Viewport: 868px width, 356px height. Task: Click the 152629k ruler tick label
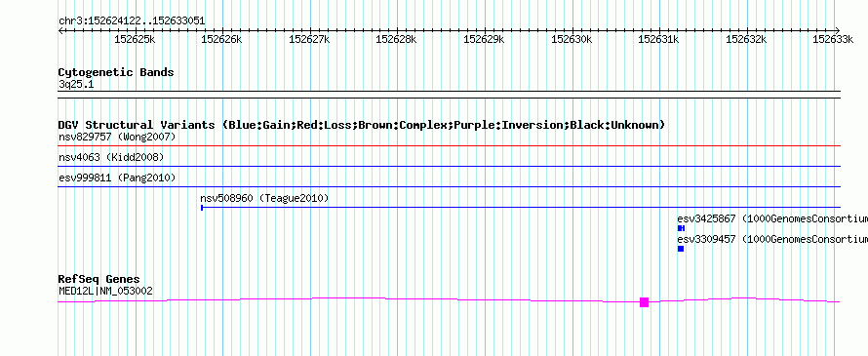pos(484,39)
